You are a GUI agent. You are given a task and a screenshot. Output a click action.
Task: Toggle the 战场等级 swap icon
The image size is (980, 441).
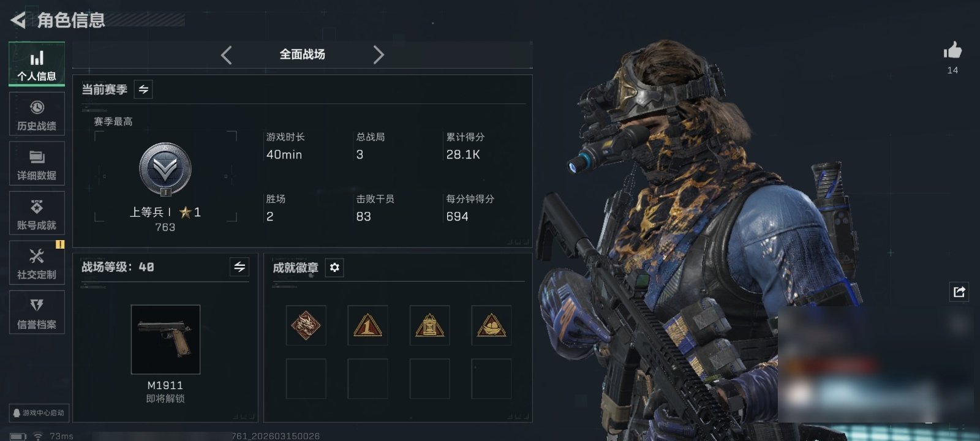tap(239, 267)
